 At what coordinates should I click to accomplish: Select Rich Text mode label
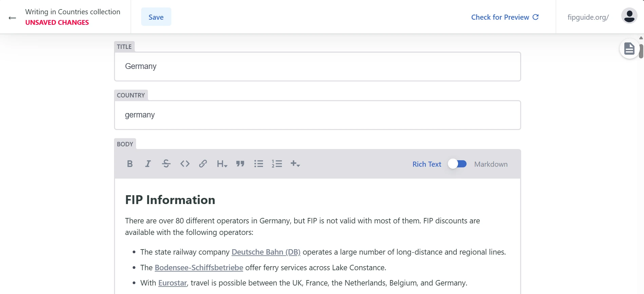[x=427, y=164]
